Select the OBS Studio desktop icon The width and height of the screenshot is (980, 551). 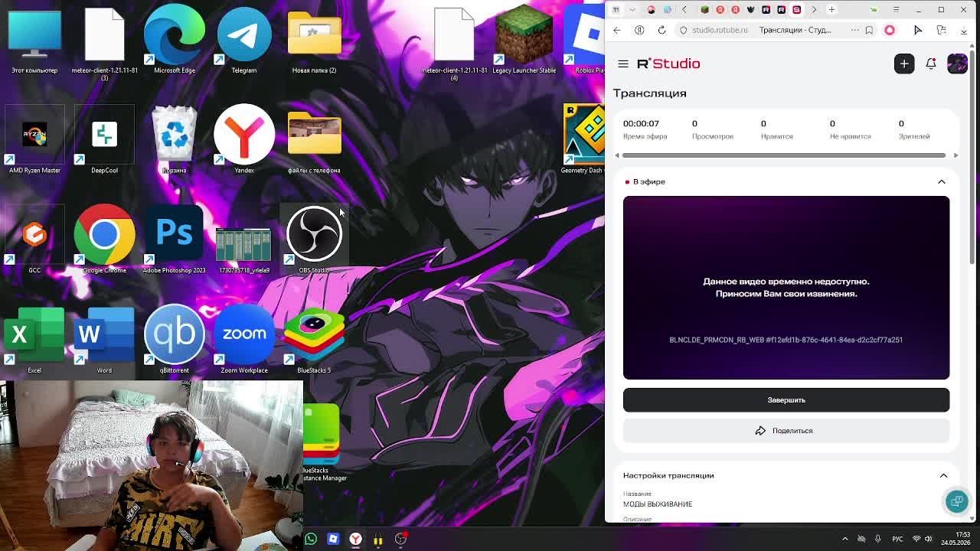pos(314,240)
